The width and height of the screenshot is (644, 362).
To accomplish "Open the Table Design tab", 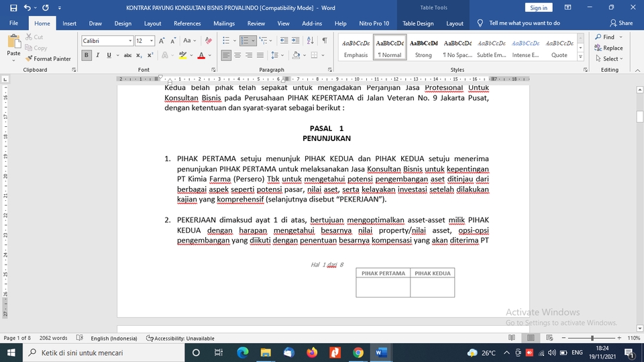I will click(418, 24).
